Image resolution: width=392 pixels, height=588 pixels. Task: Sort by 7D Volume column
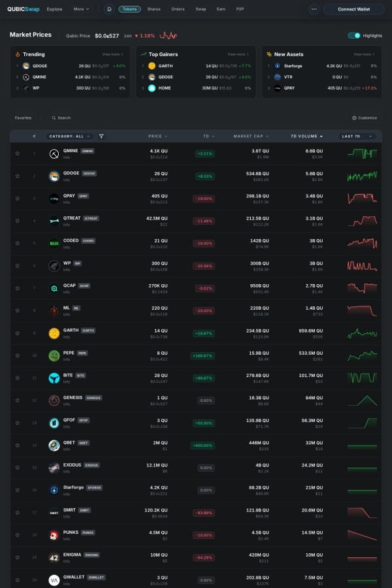306,136
